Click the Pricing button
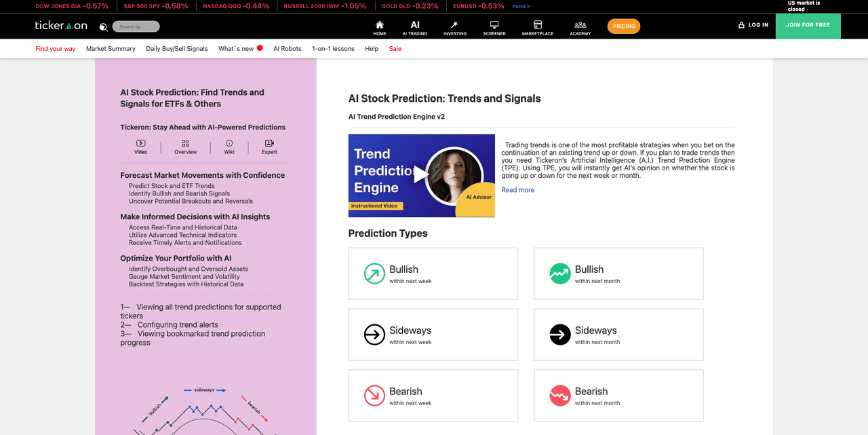868x435 pixels. 624,26
